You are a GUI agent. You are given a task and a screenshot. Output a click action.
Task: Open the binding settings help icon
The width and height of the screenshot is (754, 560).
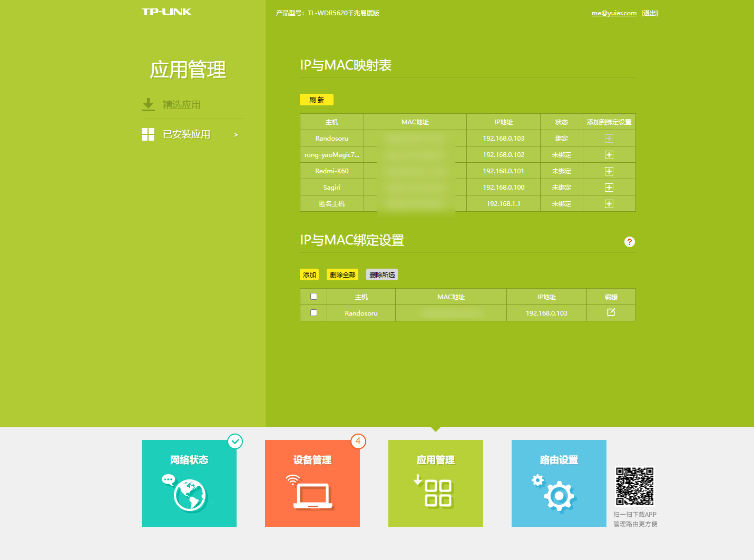coord(630,242)
